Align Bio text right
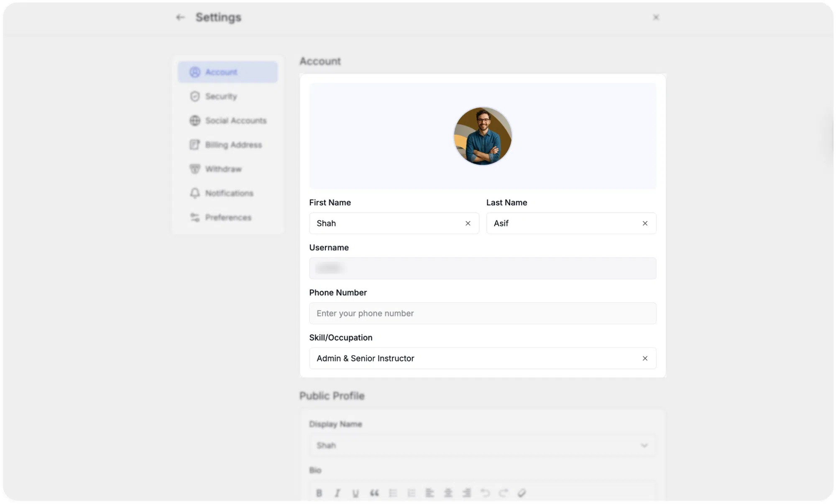Viewport: 836px width, 504px height. [466, 493]
